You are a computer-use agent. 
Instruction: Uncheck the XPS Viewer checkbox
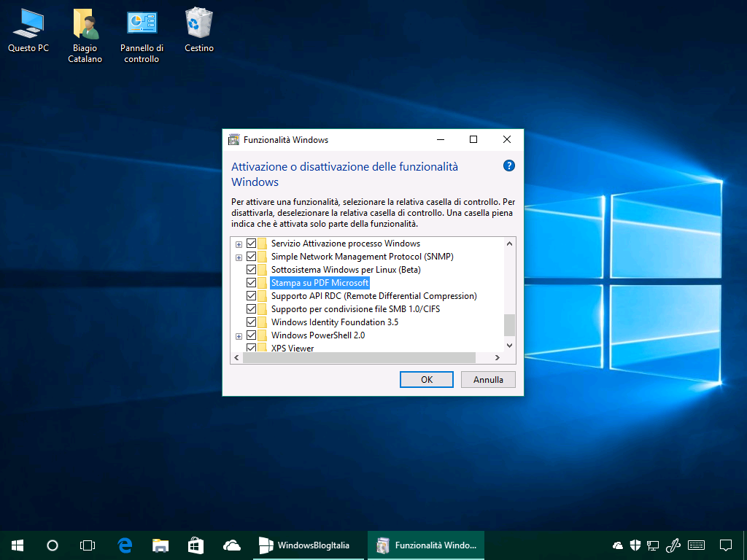(x=251, y=348)
